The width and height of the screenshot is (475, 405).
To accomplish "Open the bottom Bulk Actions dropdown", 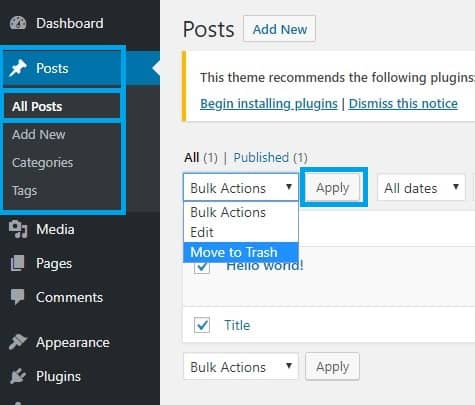I will (241, 367).
